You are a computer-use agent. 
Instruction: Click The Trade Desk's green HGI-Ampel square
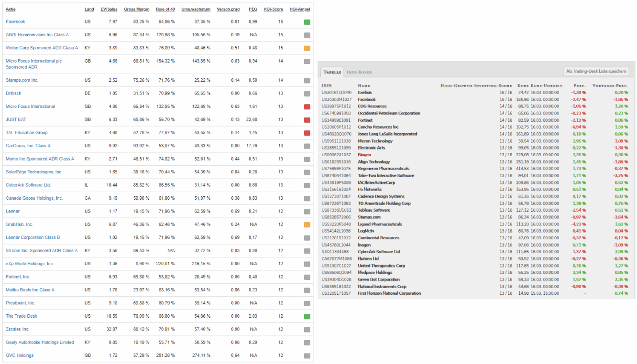click(x=307, y=316)
